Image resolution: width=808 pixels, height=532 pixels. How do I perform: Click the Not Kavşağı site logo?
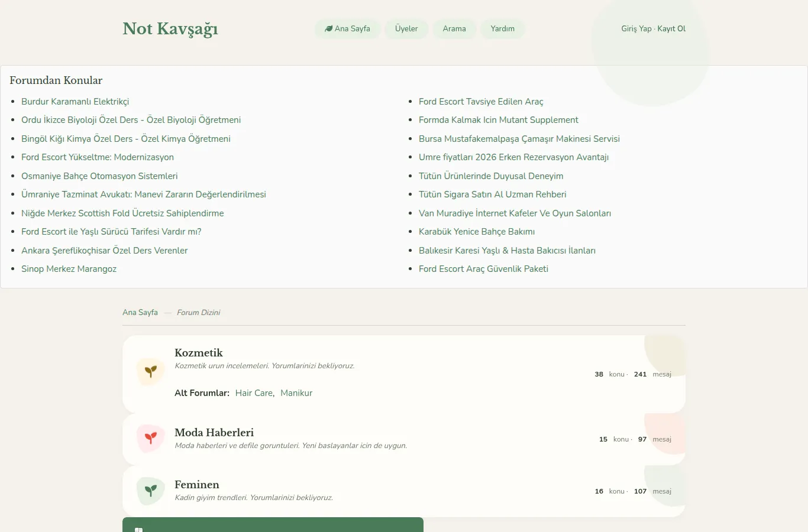(170, 28)
